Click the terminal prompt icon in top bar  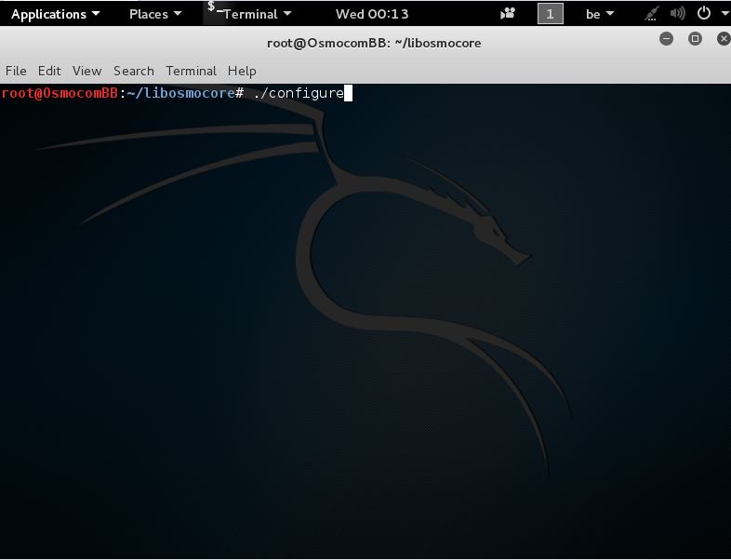tap(214, 7)
